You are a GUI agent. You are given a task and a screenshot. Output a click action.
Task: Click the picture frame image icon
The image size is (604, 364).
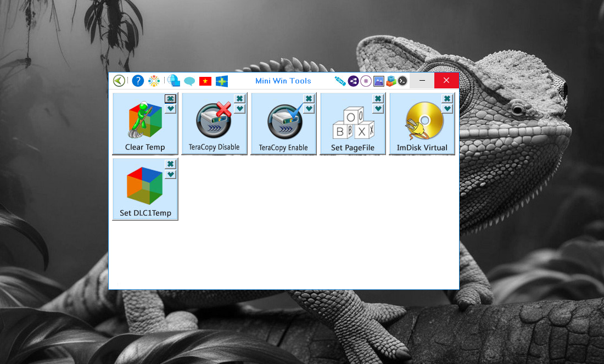coord(378,81)
